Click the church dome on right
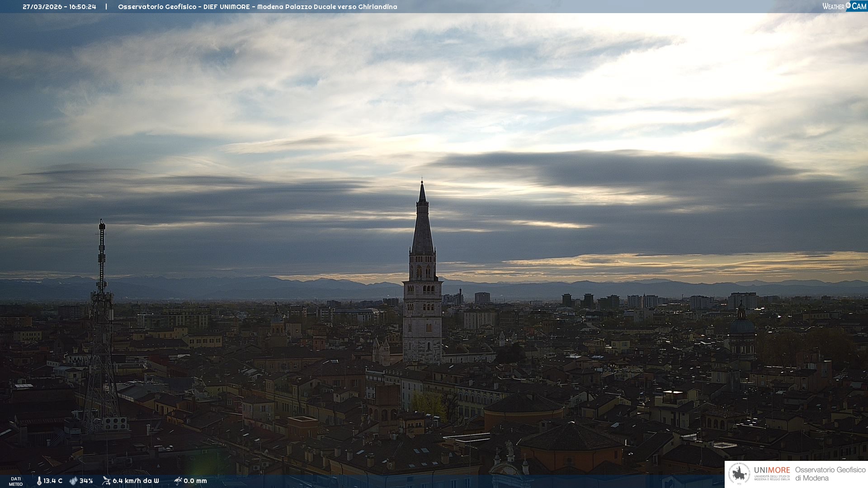This screenshot has height=488, width=868. [x=742, y=326]
